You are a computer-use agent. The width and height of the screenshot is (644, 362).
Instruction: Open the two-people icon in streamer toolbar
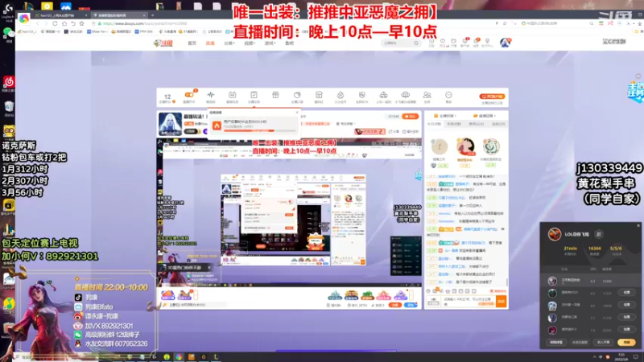[427, 95]
